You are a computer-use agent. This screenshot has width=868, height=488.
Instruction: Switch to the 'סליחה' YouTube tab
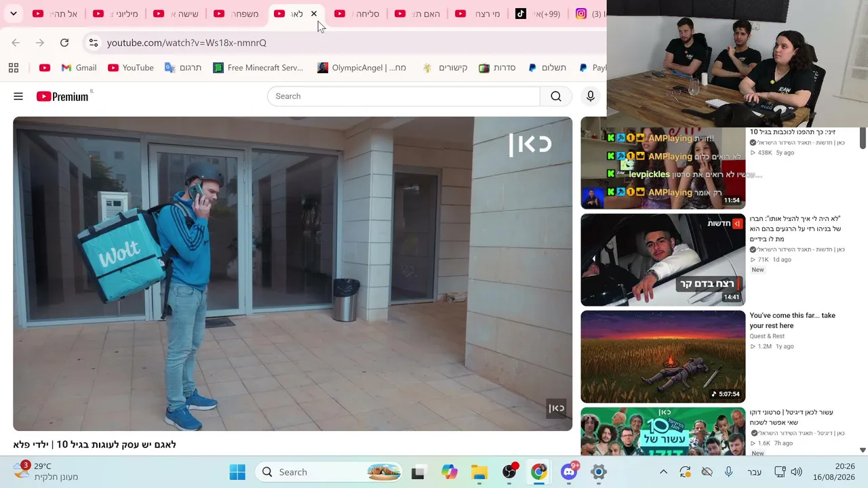coord(357,14)
